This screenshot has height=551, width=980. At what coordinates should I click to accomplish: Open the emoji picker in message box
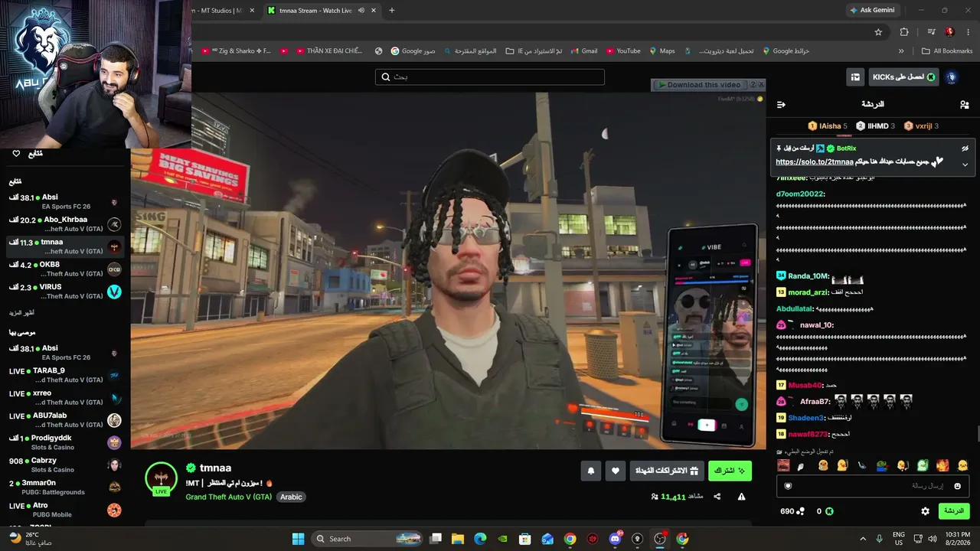pos(957,486)
